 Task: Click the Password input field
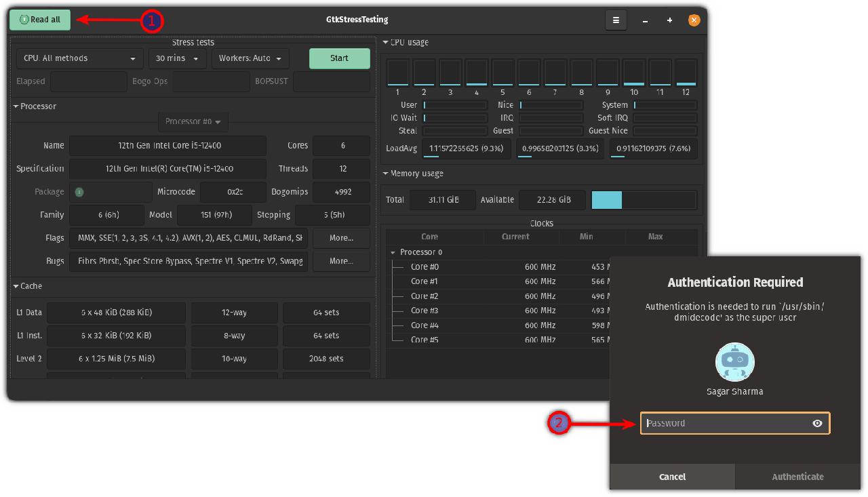[x=726, y=423]
